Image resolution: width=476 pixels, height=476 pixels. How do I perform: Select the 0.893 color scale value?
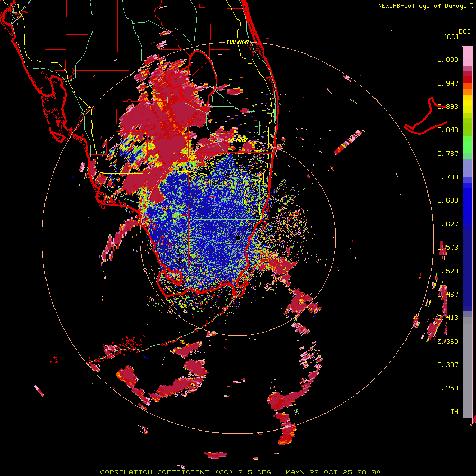[448, 106]
